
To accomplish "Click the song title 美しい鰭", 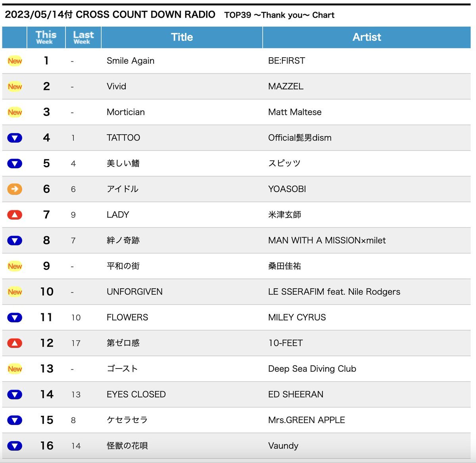I will tap(123, 164).
